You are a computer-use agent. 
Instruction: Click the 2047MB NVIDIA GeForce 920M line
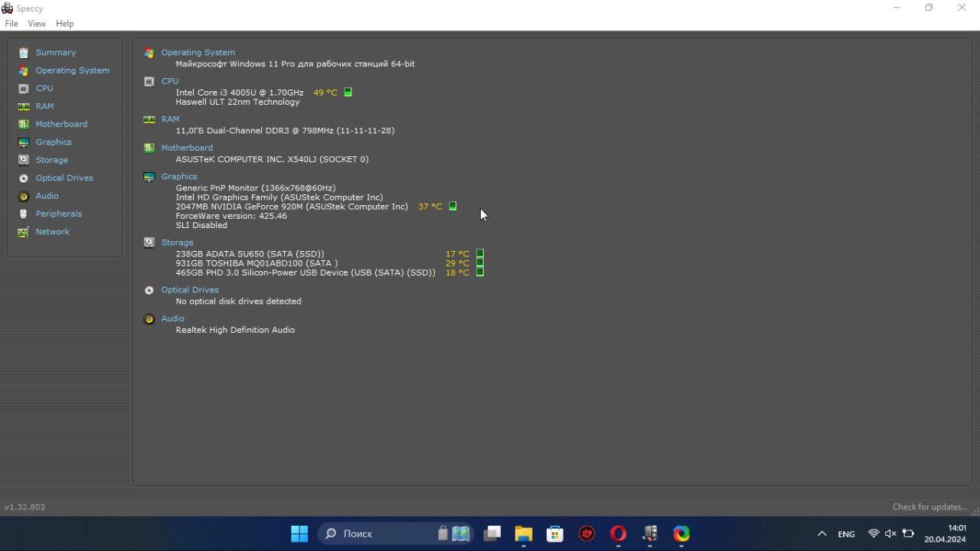pos(292,207)
